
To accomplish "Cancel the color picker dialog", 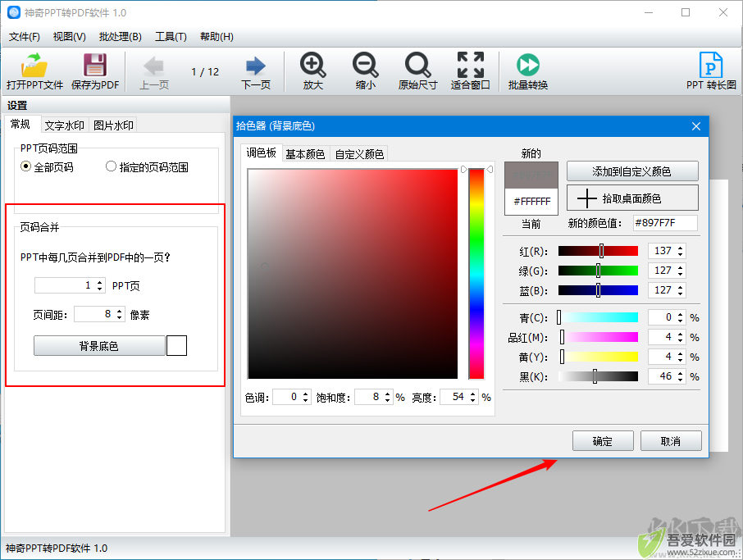I will tap(671, 441).
